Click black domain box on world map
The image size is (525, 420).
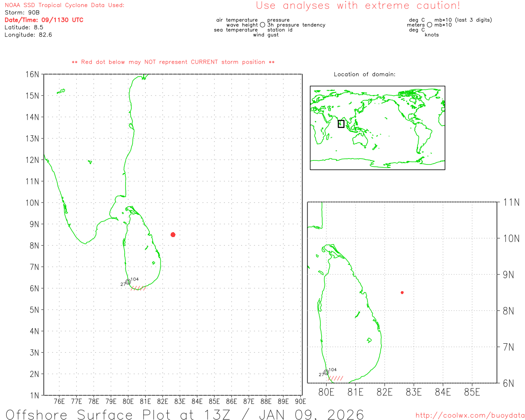(x=341, y=124)
